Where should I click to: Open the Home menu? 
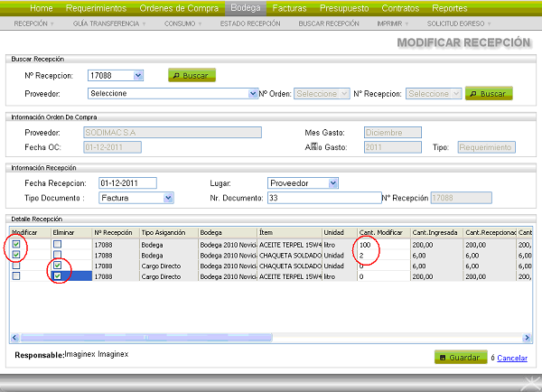click(x=42, y=8)
